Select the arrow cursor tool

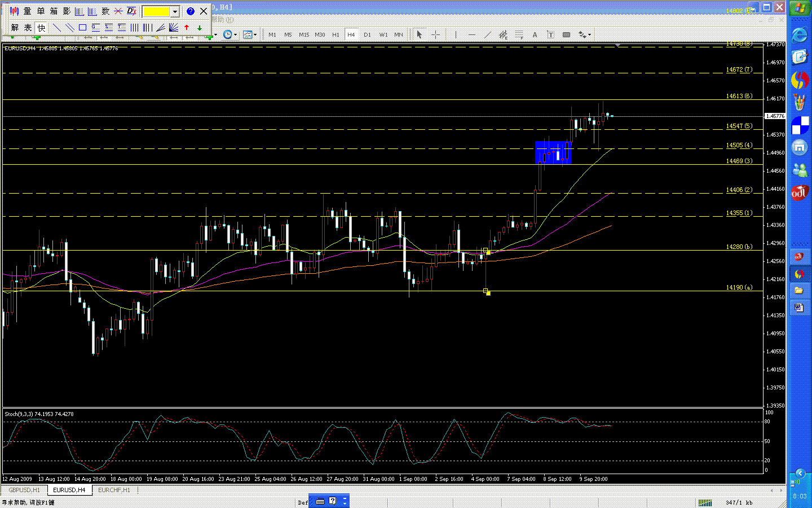(419, 34)
